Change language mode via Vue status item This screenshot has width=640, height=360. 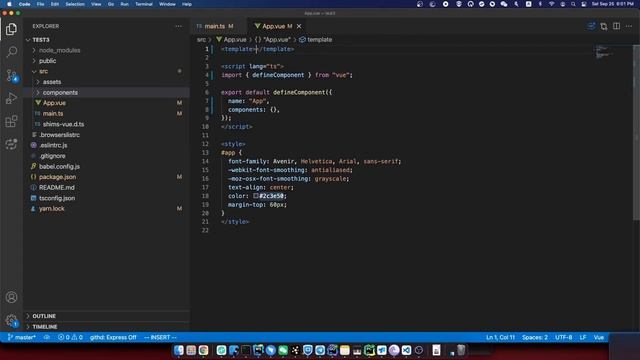pyautogui.click(x=599, y=338)
